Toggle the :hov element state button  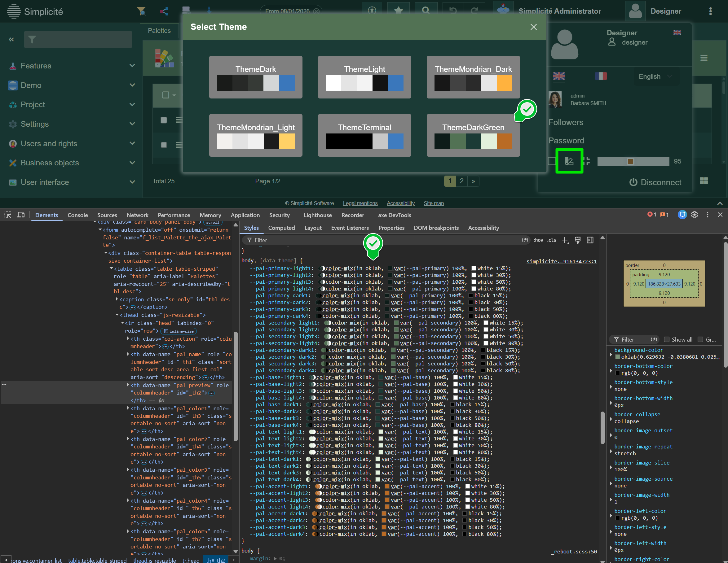538,240
